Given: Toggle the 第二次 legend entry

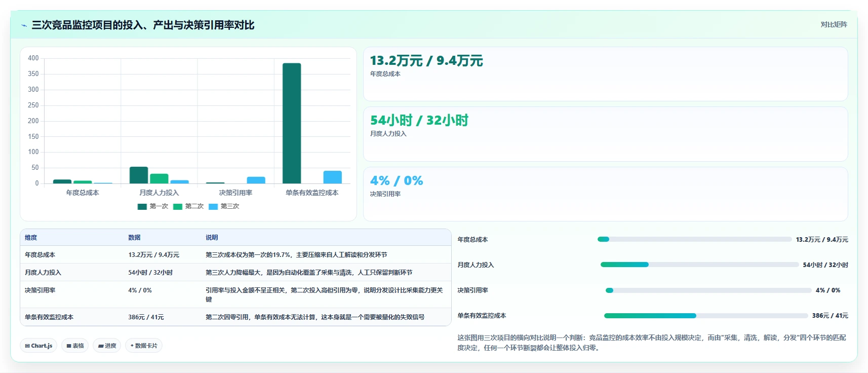Looking at the screenshot, I should coord(188,206).
